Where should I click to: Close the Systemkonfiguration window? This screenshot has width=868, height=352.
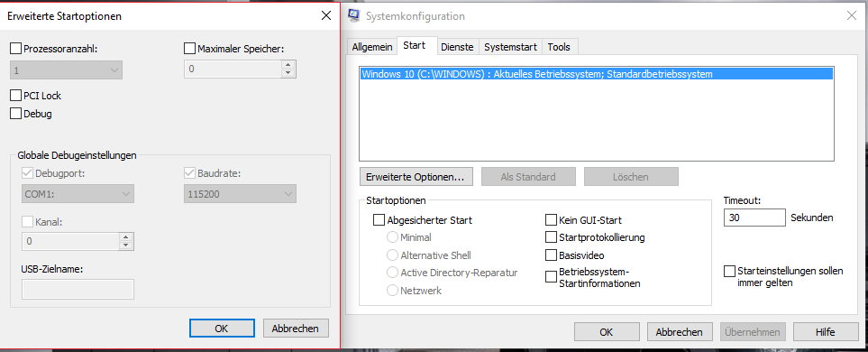click(852, 15)
